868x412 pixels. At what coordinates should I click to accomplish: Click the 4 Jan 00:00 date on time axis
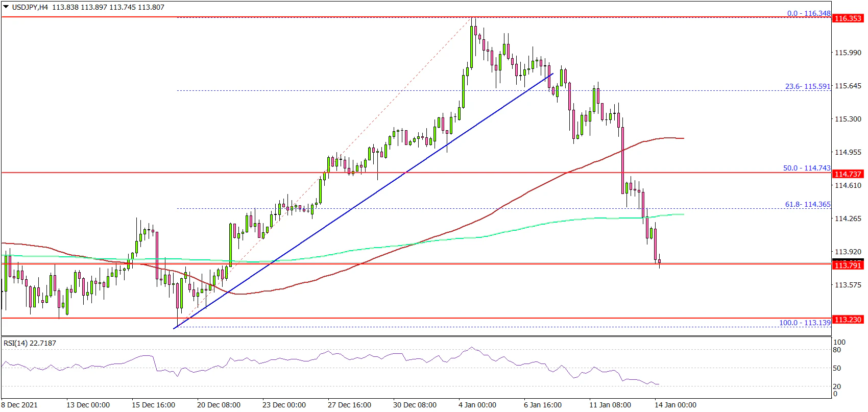[477, 405]
